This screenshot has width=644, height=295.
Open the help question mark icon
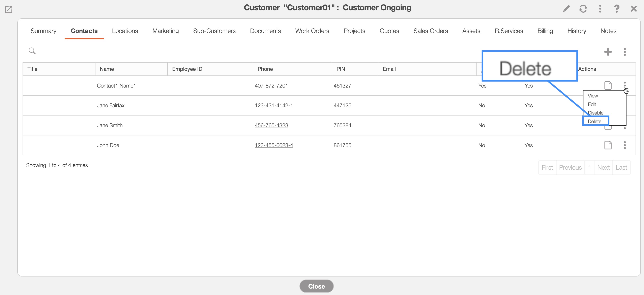pyautogui.click(x=616, y=9)
